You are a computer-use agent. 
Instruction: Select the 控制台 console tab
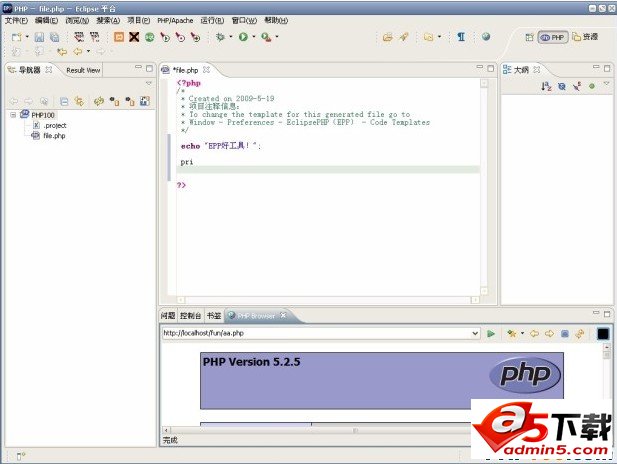click(x=190, y=316)
